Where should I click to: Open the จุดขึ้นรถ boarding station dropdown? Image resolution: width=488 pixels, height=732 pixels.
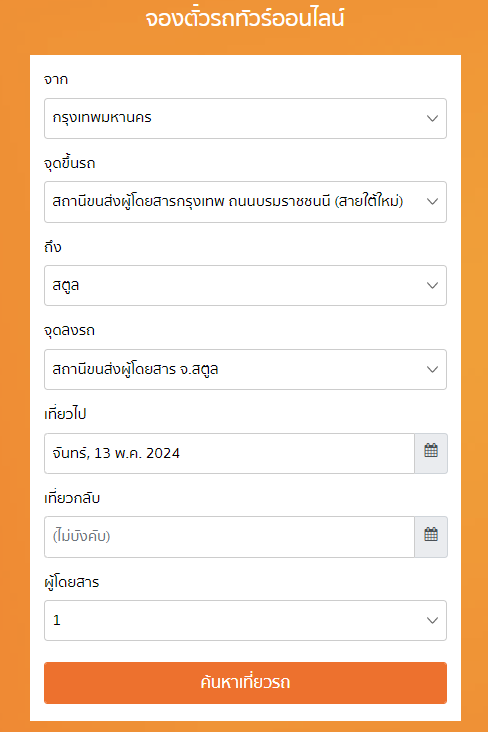tap(245, 202)
